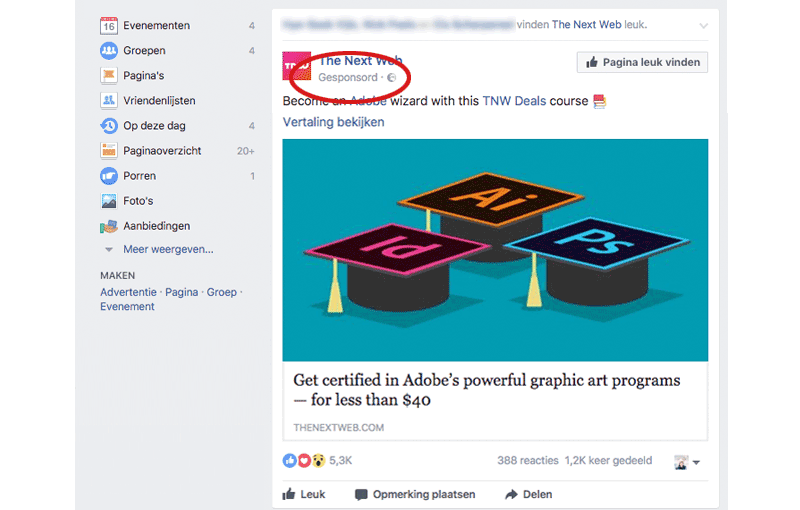This screenshot has width=800, height=510.
Task: Click the Pagina create link
Action: (182, 292)
